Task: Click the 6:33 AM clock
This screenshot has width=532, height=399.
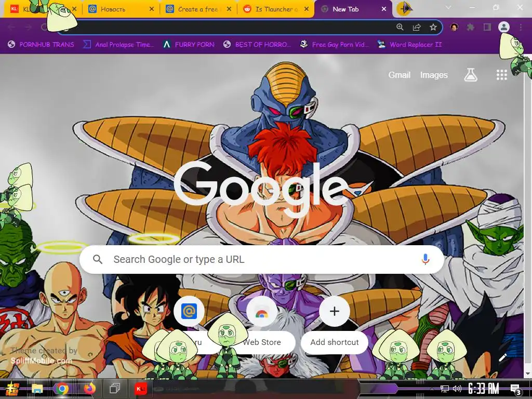Action: point(483,389)
